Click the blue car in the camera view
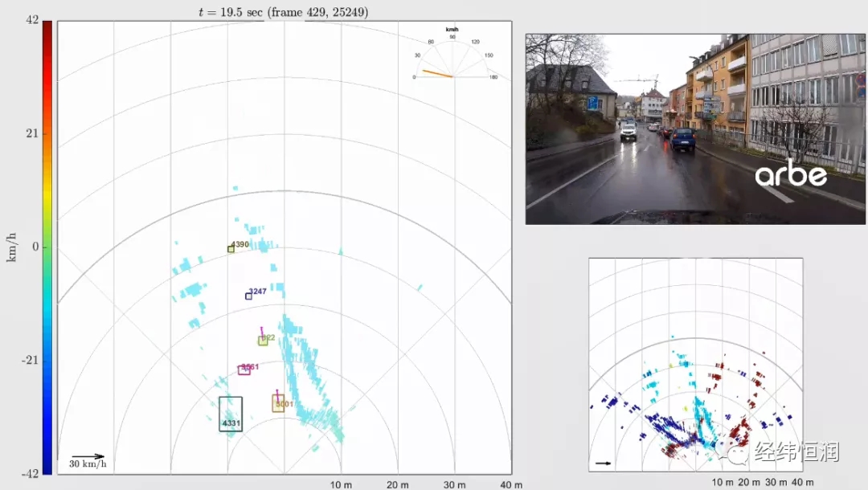This screenshot has width=868, height=490. (682, 139)
